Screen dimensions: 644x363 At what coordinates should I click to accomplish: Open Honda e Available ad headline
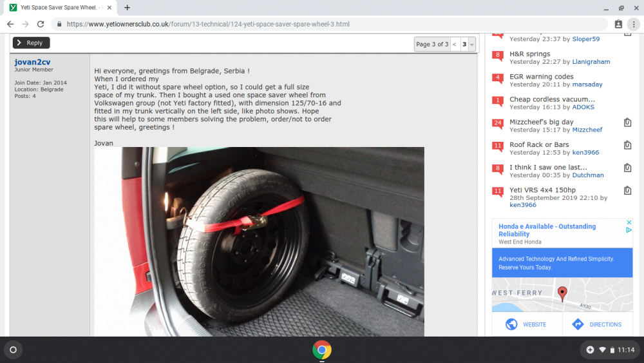(547, 230)
